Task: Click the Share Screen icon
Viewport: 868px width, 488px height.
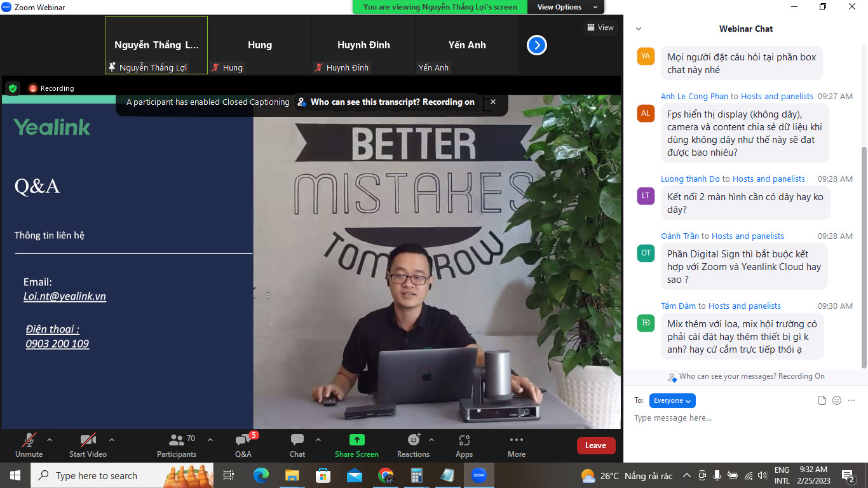Action: click(356, 440)
